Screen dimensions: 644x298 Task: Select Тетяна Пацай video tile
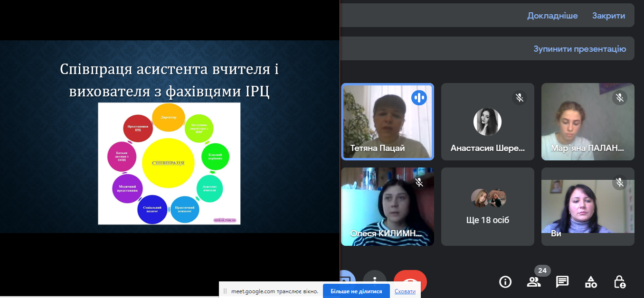[387, 121]
